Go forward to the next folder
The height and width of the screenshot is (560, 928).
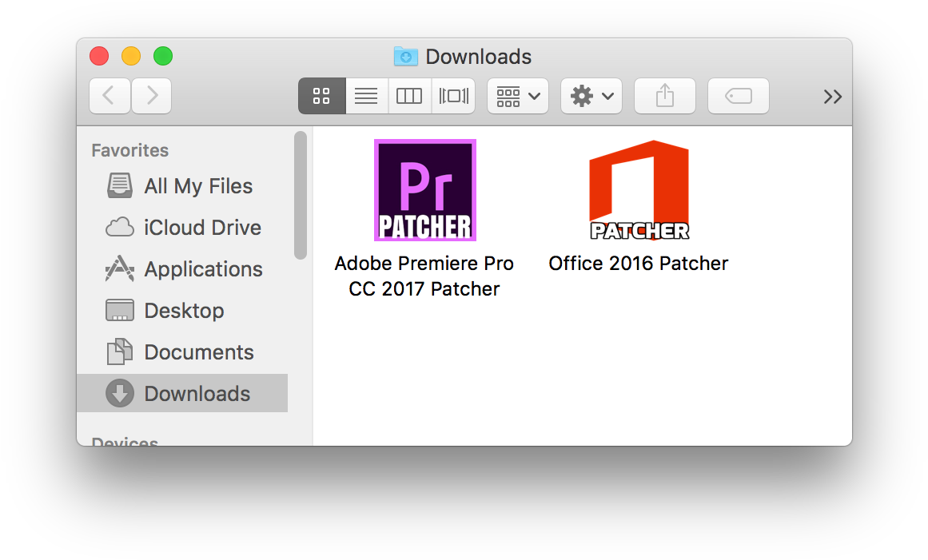click(152, 97)
